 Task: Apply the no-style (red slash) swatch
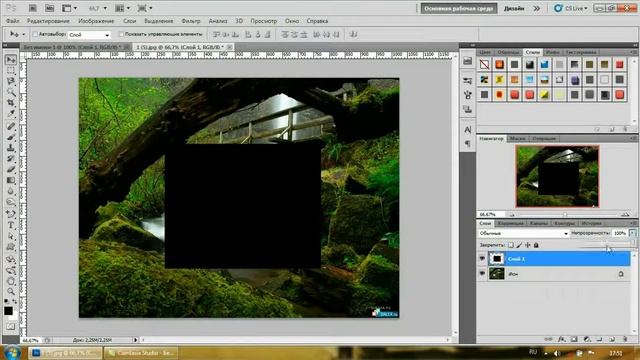pyautogui.click(x=484, y=64)
